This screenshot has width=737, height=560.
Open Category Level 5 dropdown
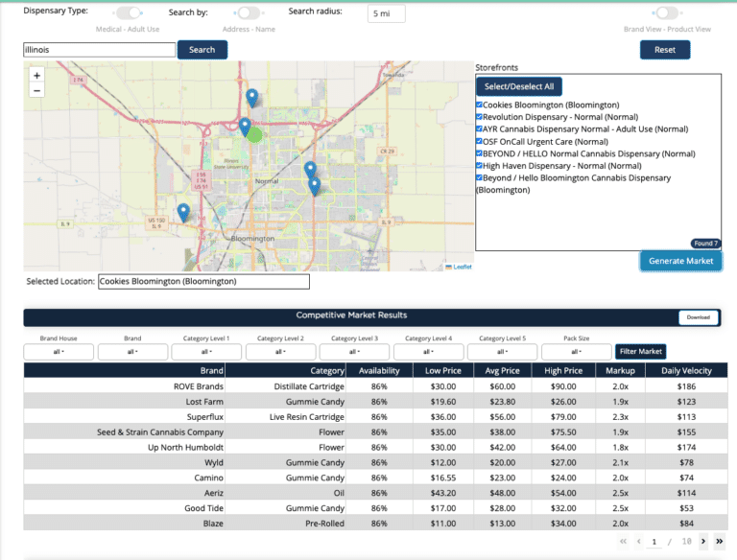point(503,351)
